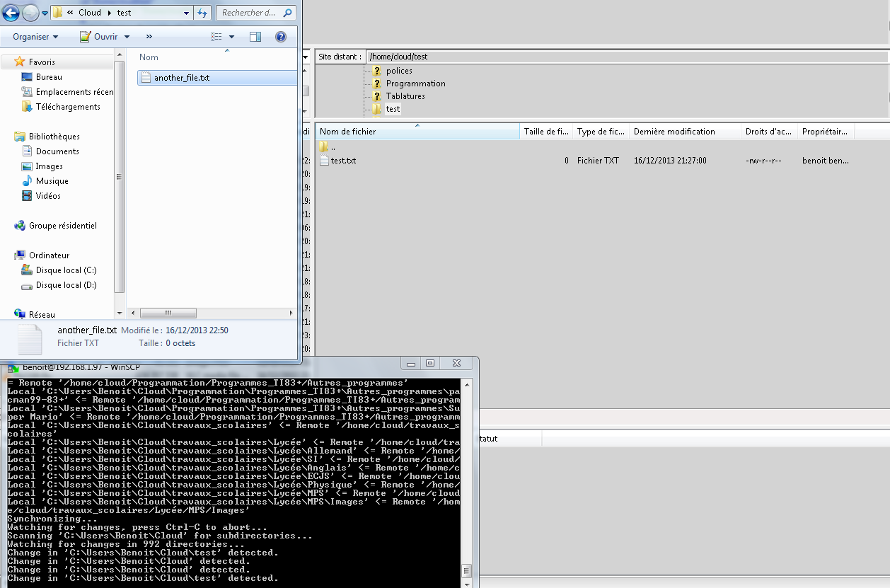The image size is (890, 588).
Task: Click the Ouvrir toolbar button
Action: pyautogui.click(x=98, y=37)
